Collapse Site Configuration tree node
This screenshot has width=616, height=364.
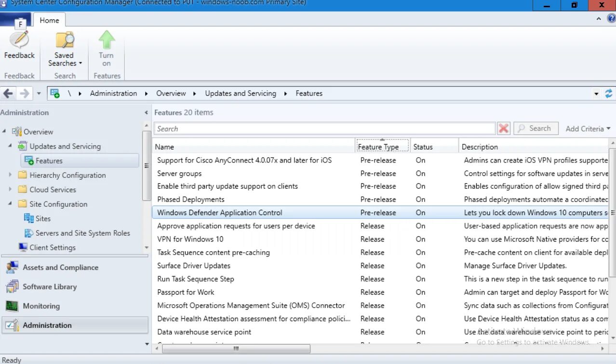coord(10,204)
